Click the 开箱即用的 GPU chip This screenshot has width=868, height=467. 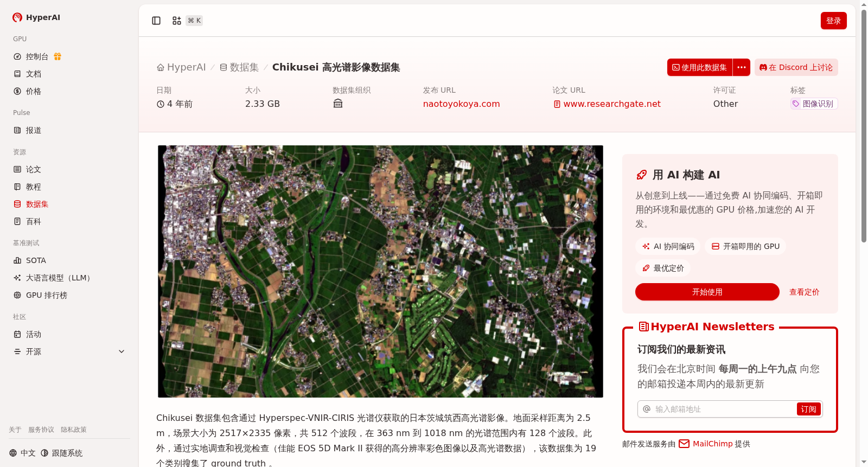[x=745, y=246]
